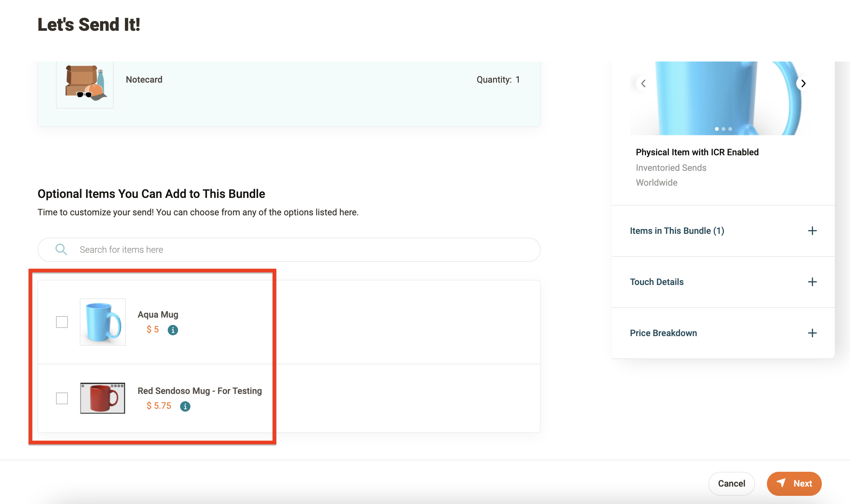850x504 pixels.
Task: Check the Red Sendoso Mug checkbox
Action: [62, 398]
